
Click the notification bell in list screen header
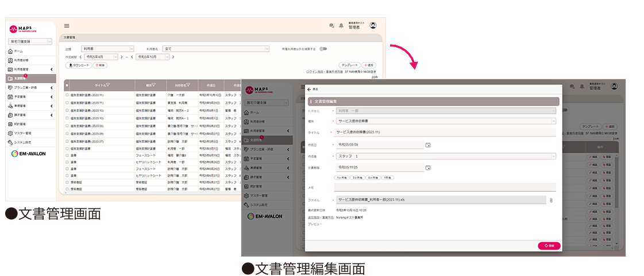click(341, 26)
